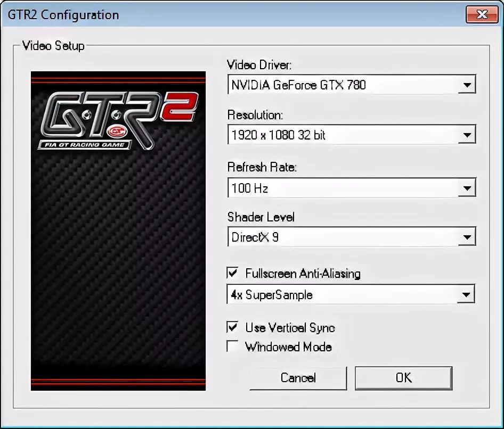Click the Resolution label text
This screenshot has height=429, width=504.
click(255, 114)
